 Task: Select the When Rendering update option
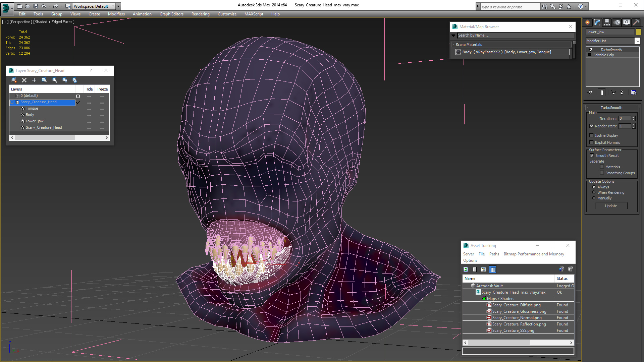pos(594,192)
